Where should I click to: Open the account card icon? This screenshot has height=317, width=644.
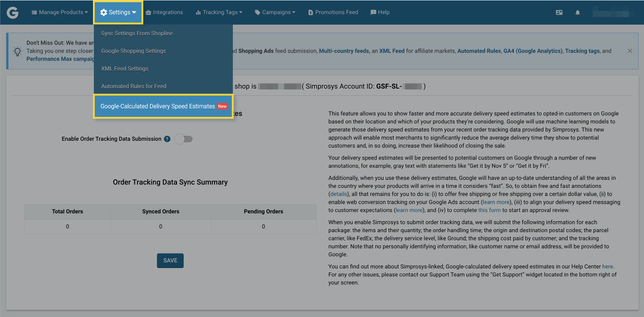tap(559, 13)
